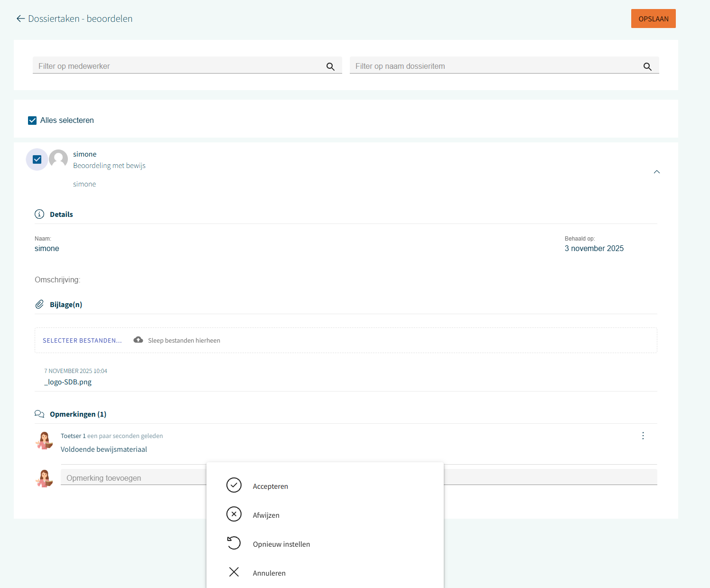Click search icon in dossieritem filter
The height and width of the screenshot is (588, 710).
tap(647, 66)
